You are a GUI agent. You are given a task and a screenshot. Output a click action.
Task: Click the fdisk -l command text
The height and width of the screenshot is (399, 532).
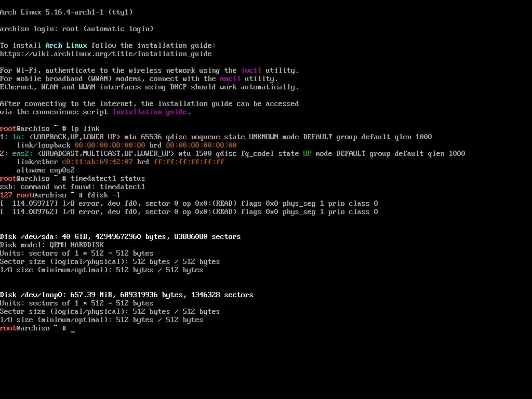[104, 195]
